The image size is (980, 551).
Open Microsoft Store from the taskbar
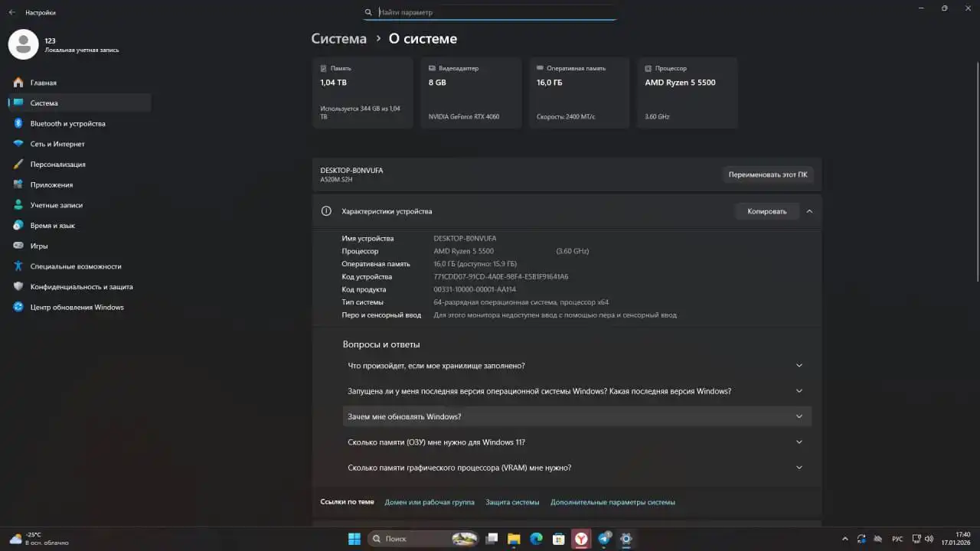click(558, 539)
